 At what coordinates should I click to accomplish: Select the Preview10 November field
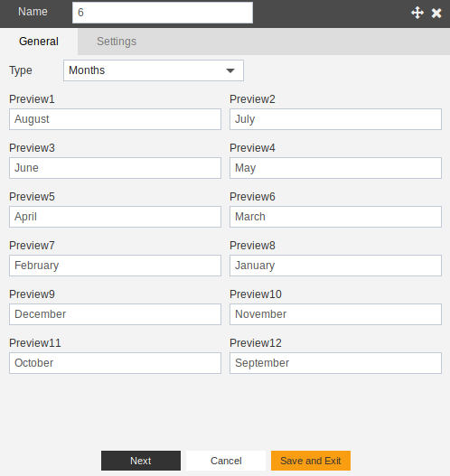click(x=335, y=314)
